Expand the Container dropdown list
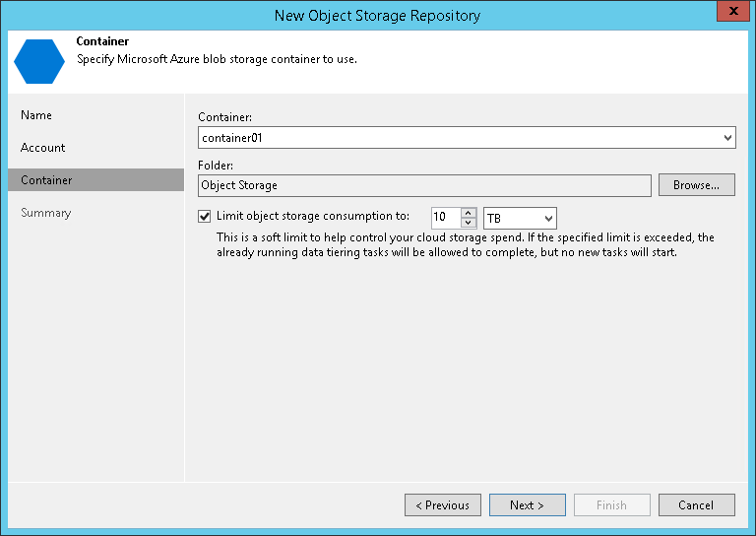The width and height of the screenshot is (756, 536). (727, 139)
